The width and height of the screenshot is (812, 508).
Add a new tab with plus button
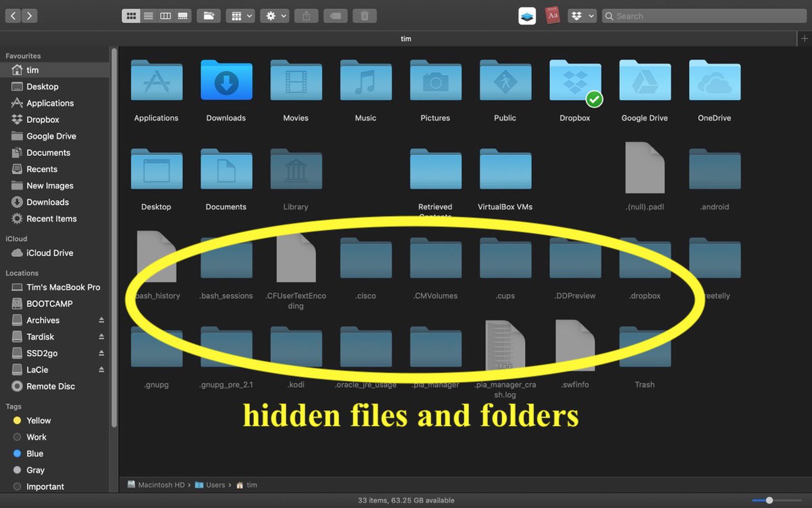click(x=804, y=39)
